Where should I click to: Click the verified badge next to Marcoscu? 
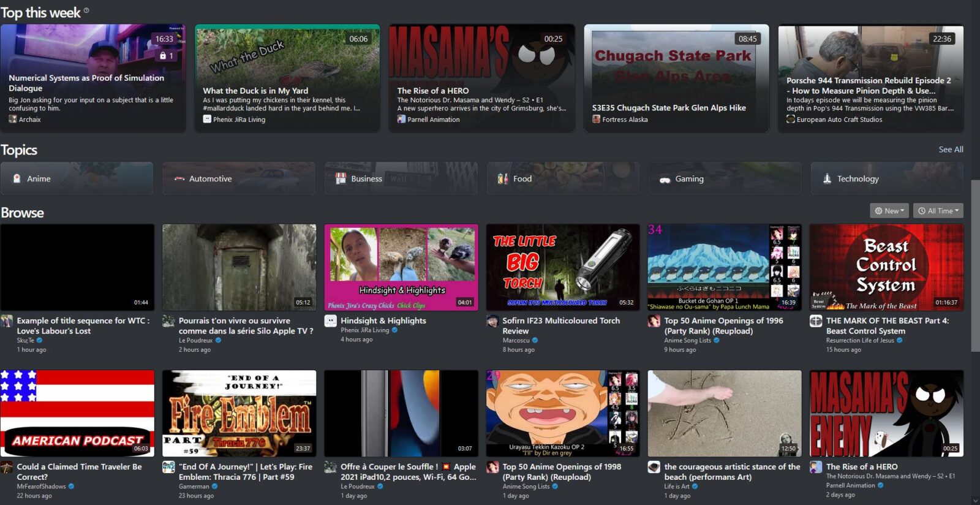pos(535,340)
